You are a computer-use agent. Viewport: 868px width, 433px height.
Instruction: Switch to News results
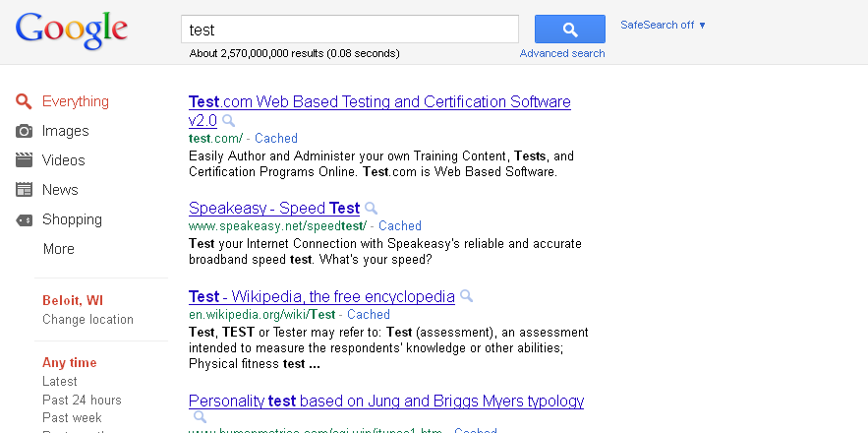click(x=60, y=190)
